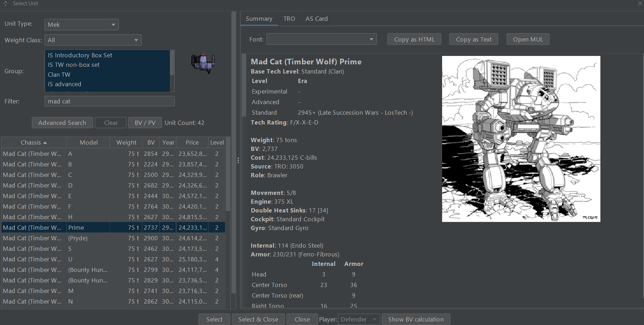
Task: Click the mek sprite preview icon
Action: click(x=203, y=63)
